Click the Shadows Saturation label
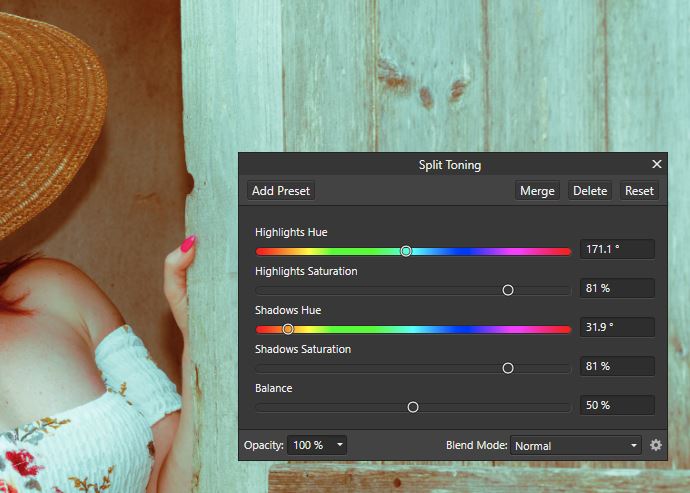This screenshot has width=690, height=493. coord(303,349)
